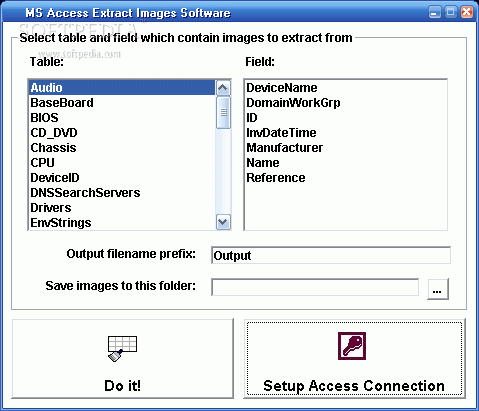Select Chassis table
Screen dimensions: 479x411
[x=122, y=148]
